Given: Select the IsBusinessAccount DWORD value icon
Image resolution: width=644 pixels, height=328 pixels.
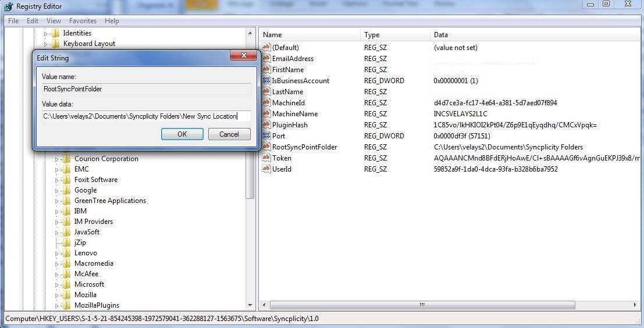Looking at the screenshot, I should tap(266, 81).
